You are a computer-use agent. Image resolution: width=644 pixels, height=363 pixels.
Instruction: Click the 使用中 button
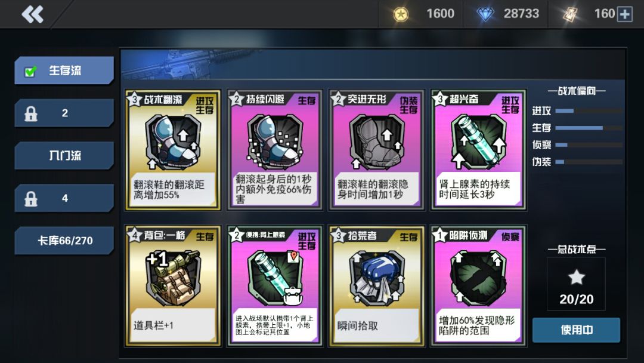point(576,330)
